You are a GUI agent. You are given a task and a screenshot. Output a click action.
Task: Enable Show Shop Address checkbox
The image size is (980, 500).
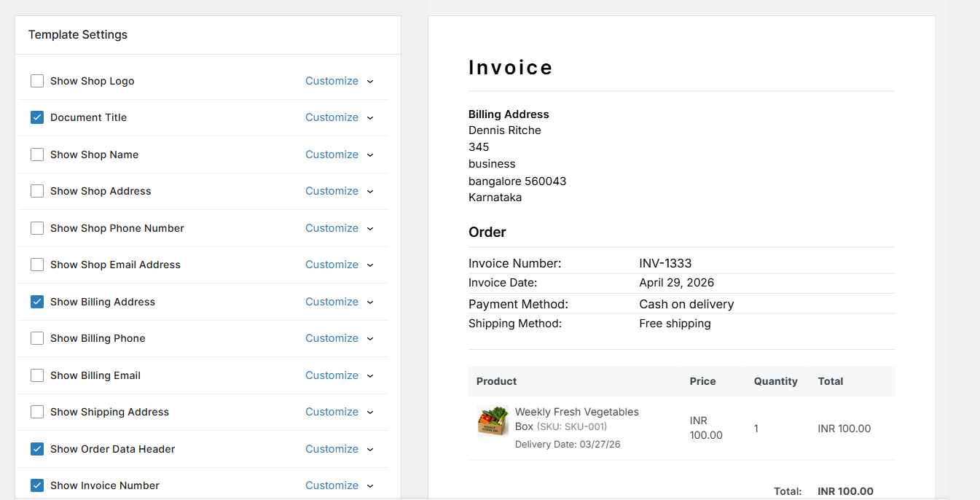[x=37, y=191]
